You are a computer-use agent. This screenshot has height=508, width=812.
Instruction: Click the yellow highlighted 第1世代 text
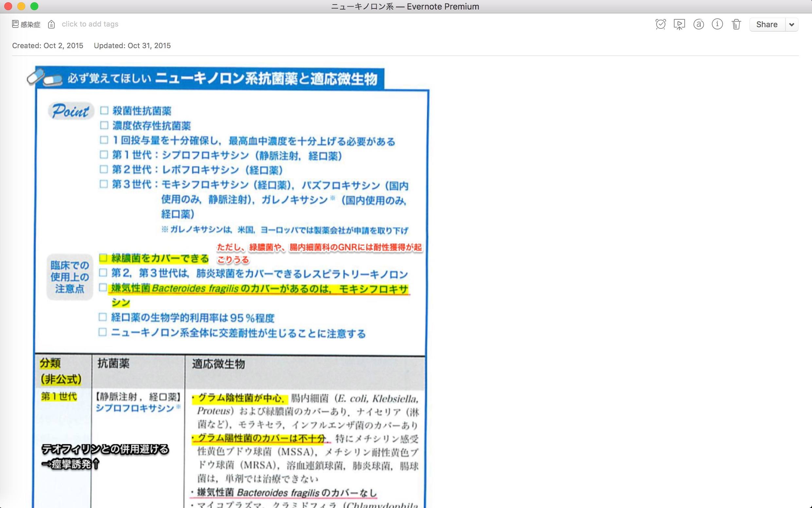click(x=59, y=396)
